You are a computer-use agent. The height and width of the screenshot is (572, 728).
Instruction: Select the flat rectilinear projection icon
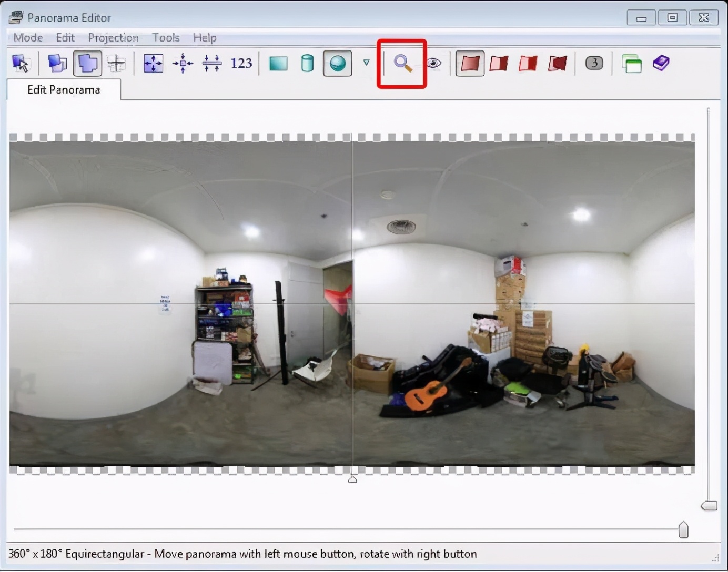point(278,64)
